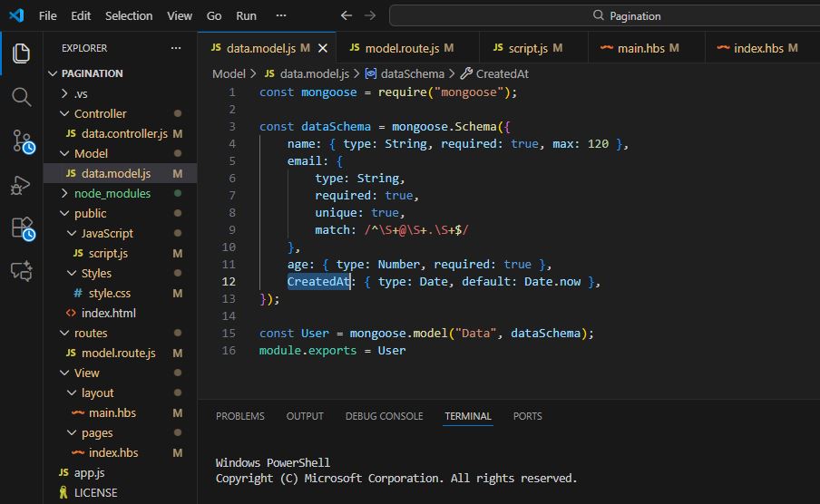Open the Chat panel icon
The width and height of the screenshot is (820, 504).
click(x=22, y=271)
